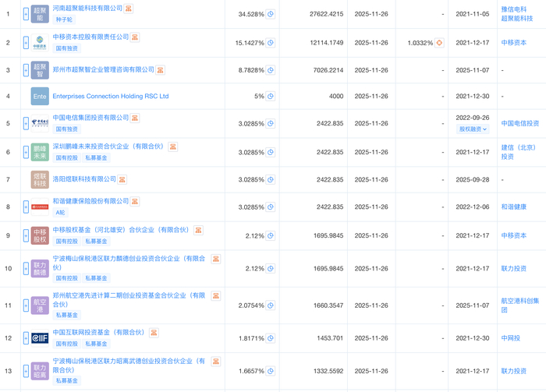
Task: Expand row 6 深圳鹏峰未来投资合伙企业
Action: (x=26, y=152)
